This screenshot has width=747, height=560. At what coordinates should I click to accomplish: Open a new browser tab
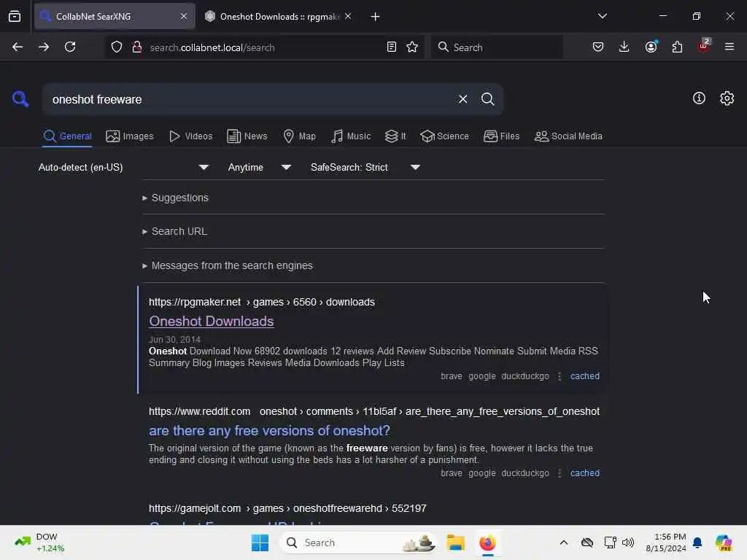click(x=375, y=17)
